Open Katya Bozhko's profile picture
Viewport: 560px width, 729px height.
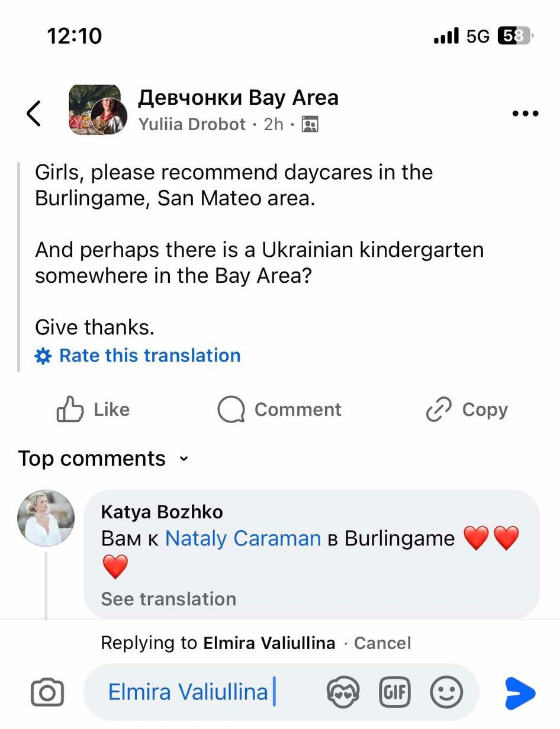coord(46,518)
